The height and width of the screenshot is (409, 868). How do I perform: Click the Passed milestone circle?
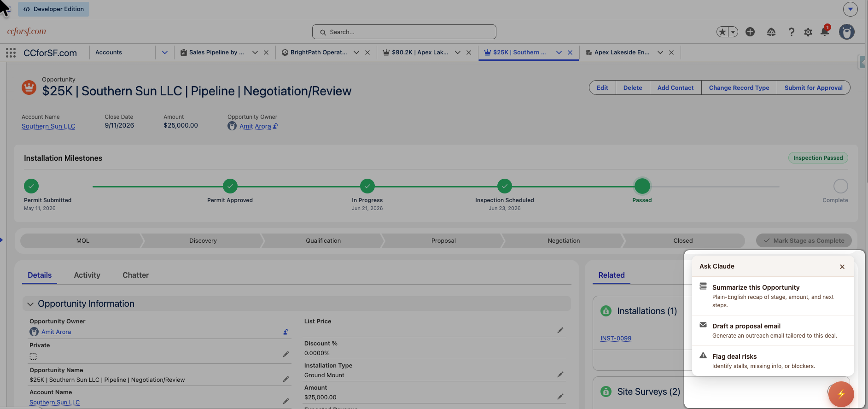click(x=642, y=186)
